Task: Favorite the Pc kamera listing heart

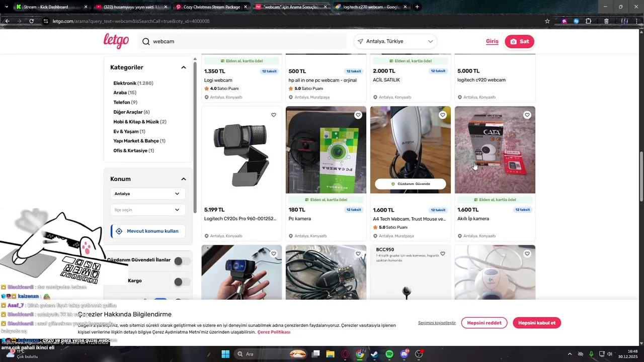Action: coord(358,115)
